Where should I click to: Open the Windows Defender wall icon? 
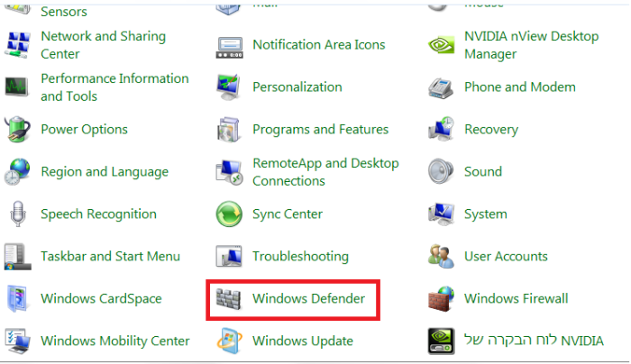tap(228, 299)
